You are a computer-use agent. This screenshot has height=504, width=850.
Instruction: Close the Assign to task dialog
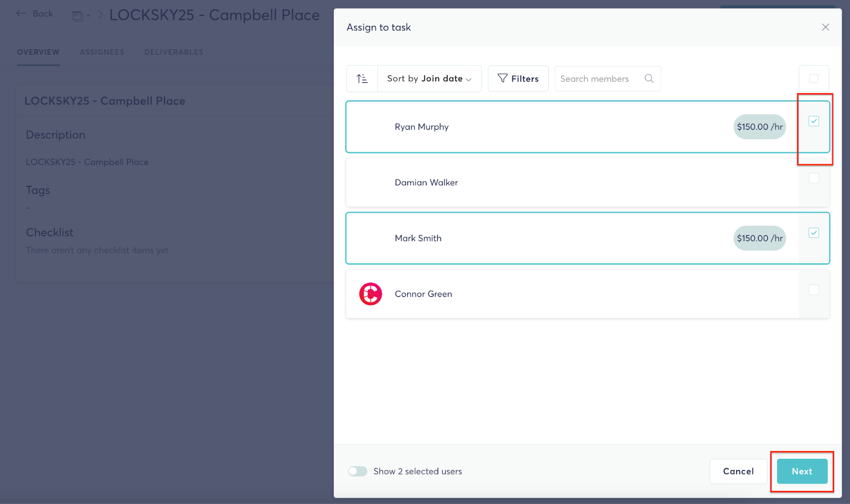(825, 27)
